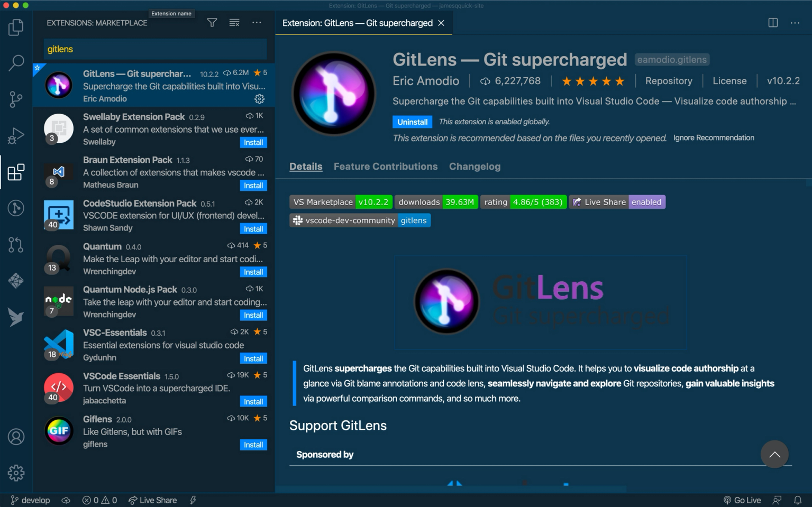Open the GitLens Repository link
Image resolution: width=812 pixels, height=507 pixels.
click(668, 80)
